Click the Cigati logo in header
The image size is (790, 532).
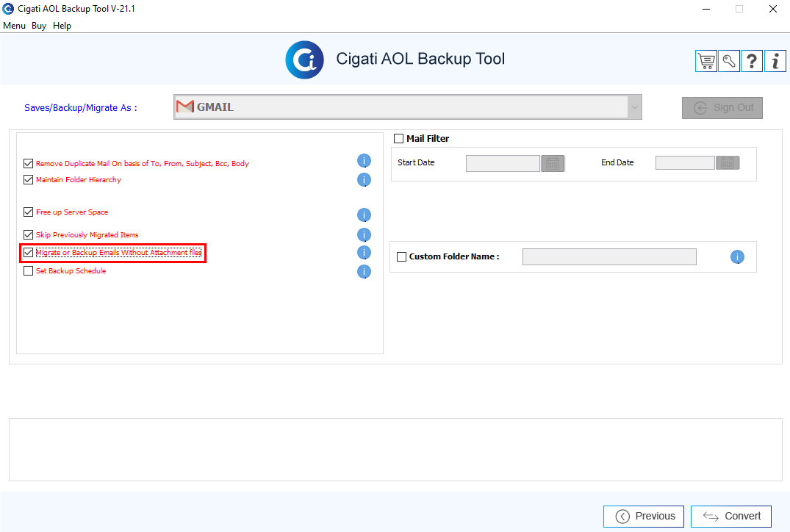[x=304, y=60]
